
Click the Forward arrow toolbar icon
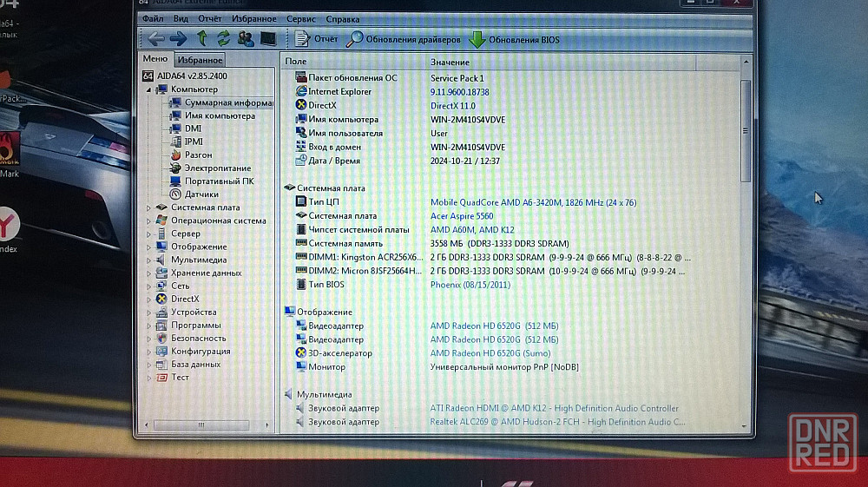[x=178, y=39]
